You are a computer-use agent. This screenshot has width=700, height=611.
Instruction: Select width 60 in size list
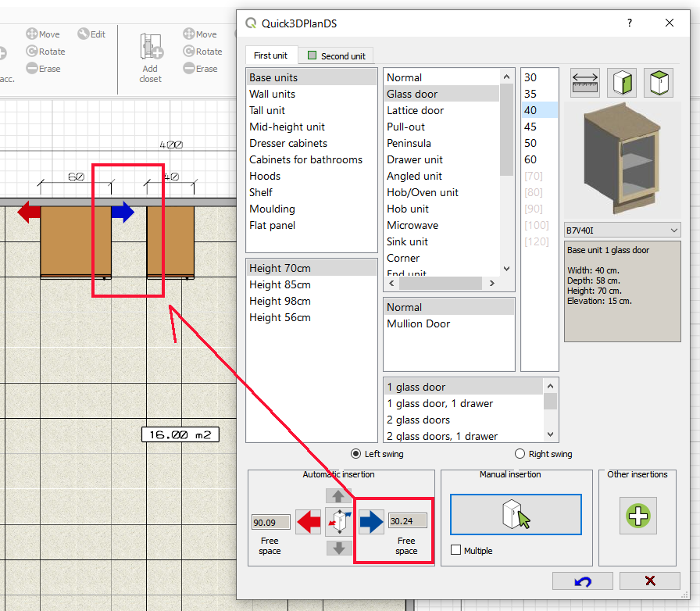point(539,159)
